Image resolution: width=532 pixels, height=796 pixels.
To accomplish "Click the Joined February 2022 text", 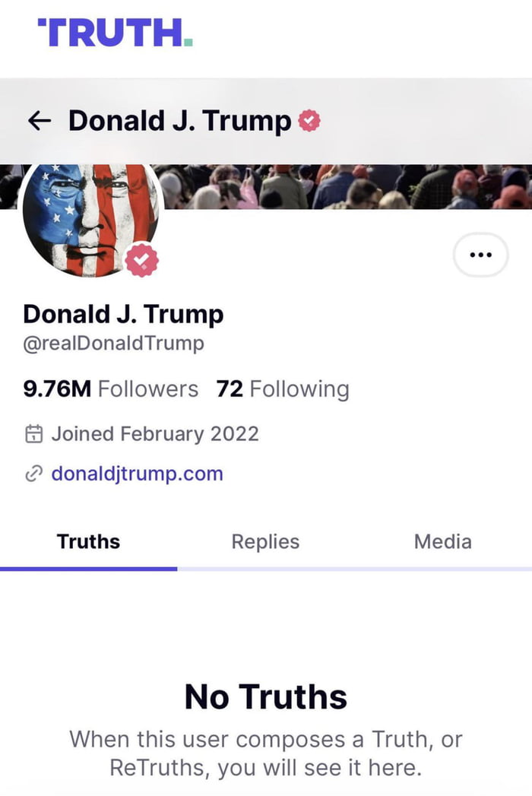I will click(x=154, y=434).
